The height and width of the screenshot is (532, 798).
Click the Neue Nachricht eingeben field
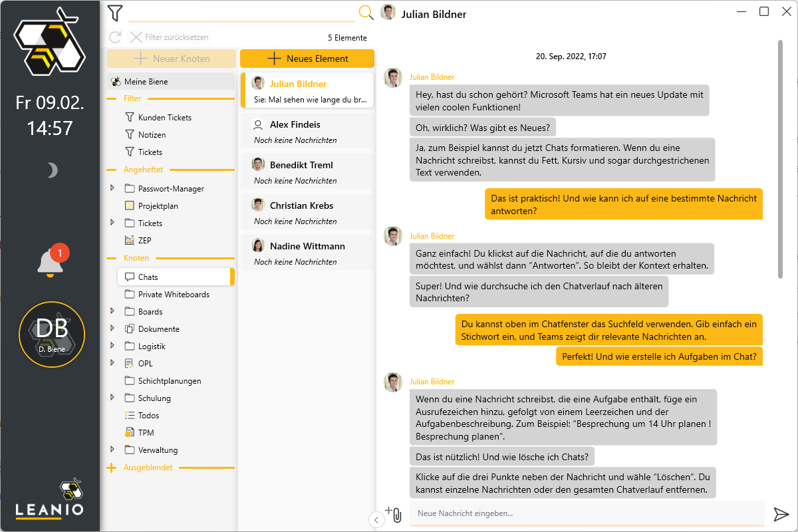pyautogui.click(x=587, y=514)
